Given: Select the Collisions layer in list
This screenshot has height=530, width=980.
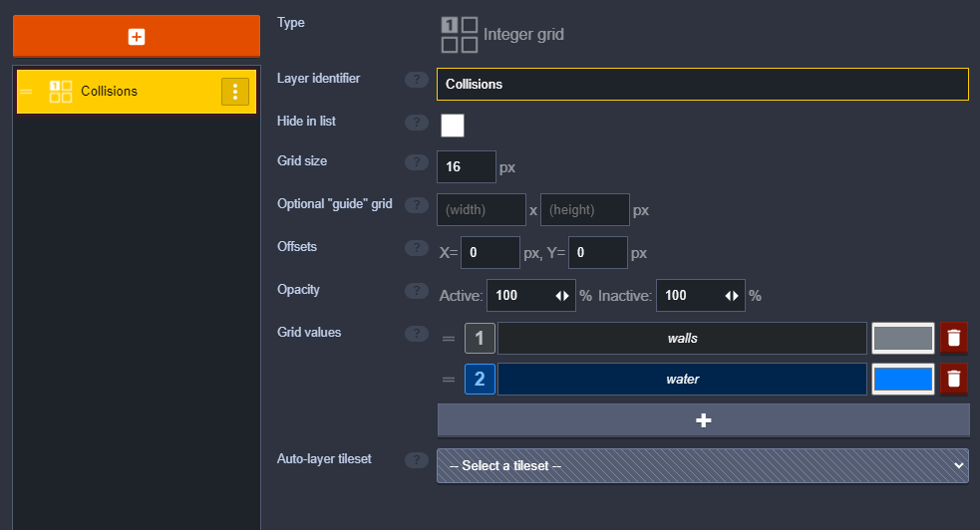Looking at the screenshot, I should 137,92.
